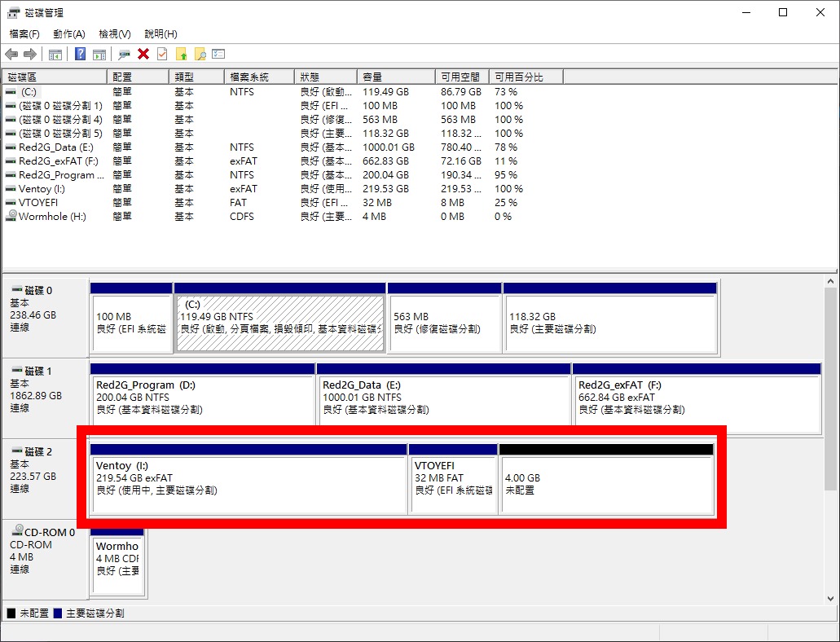Click the folder with magnifier icon
The width and height of the screenshot is (840, 642).
click(200, 55)
